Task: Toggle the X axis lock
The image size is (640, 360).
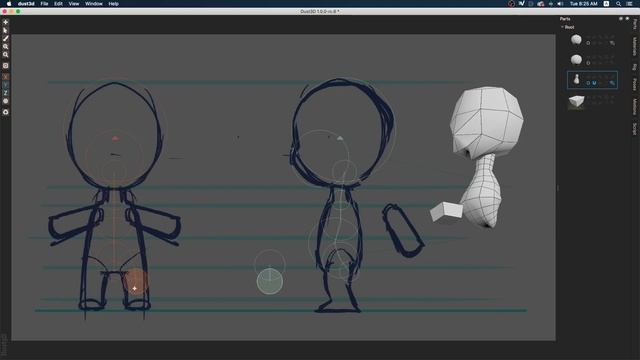Action: [6, 77]
